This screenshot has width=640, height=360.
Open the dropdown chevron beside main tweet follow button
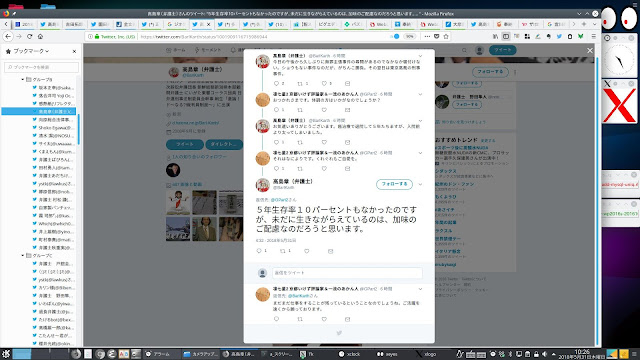420,184
